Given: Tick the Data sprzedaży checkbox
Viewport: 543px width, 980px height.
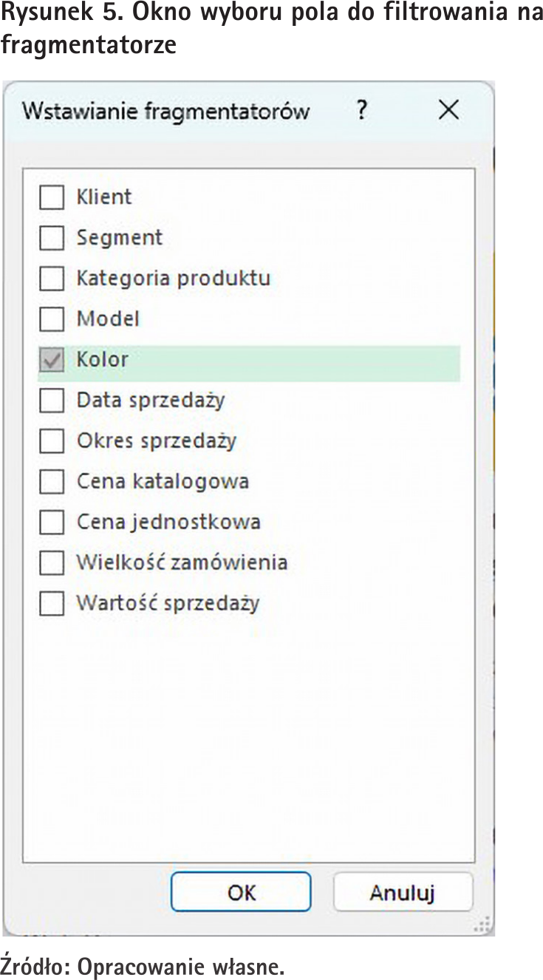Looking at the screenshot, I should tap(52, 401).
